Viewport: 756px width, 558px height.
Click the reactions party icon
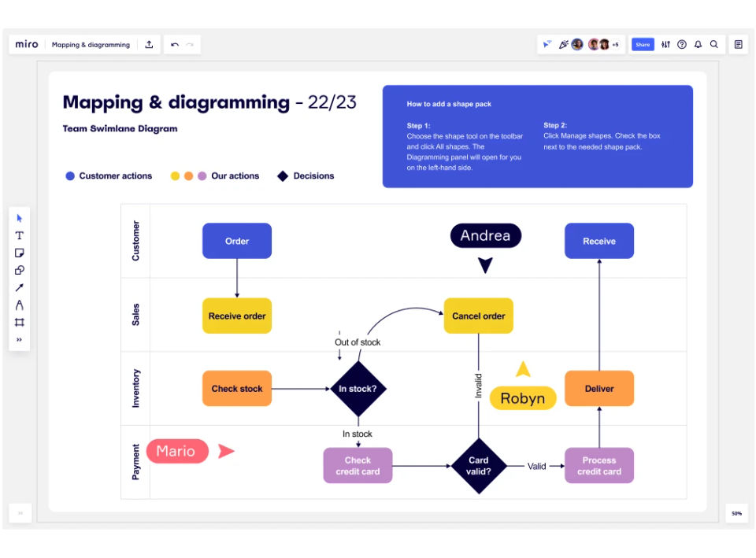[563, 44]
